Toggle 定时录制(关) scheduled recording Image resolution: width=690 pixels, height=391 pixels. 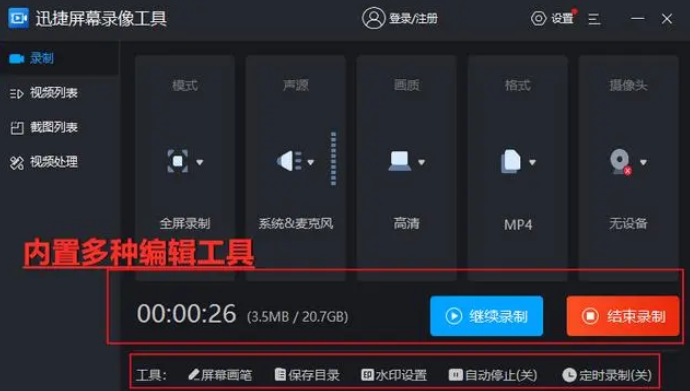pyautogui.click(x=607, y=375)
